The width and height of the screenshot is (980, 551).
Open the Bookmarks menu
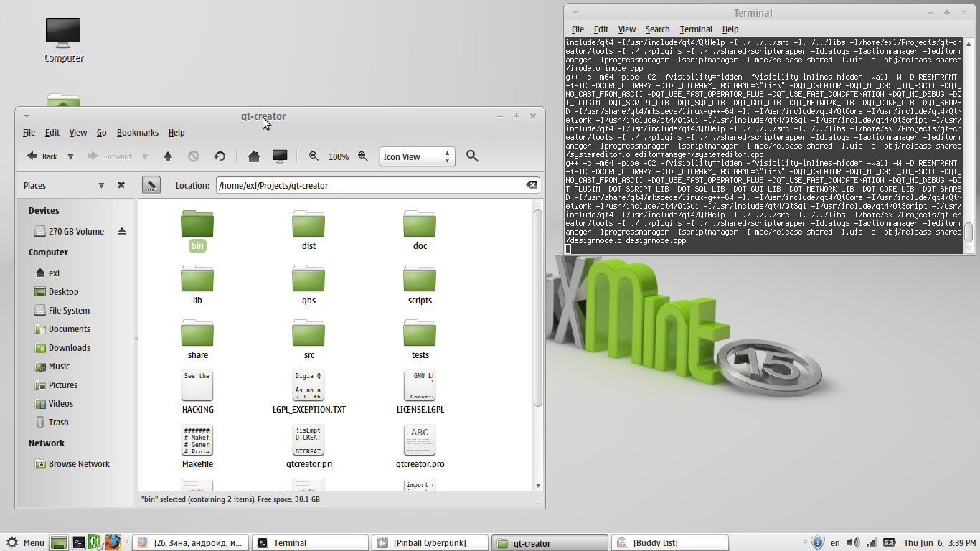pyautogui.click(x=138, y=132)
